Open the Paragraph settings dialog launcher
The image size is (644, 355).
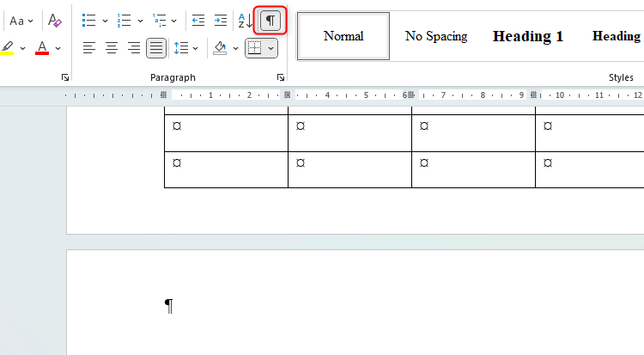[x=281, y=77]
